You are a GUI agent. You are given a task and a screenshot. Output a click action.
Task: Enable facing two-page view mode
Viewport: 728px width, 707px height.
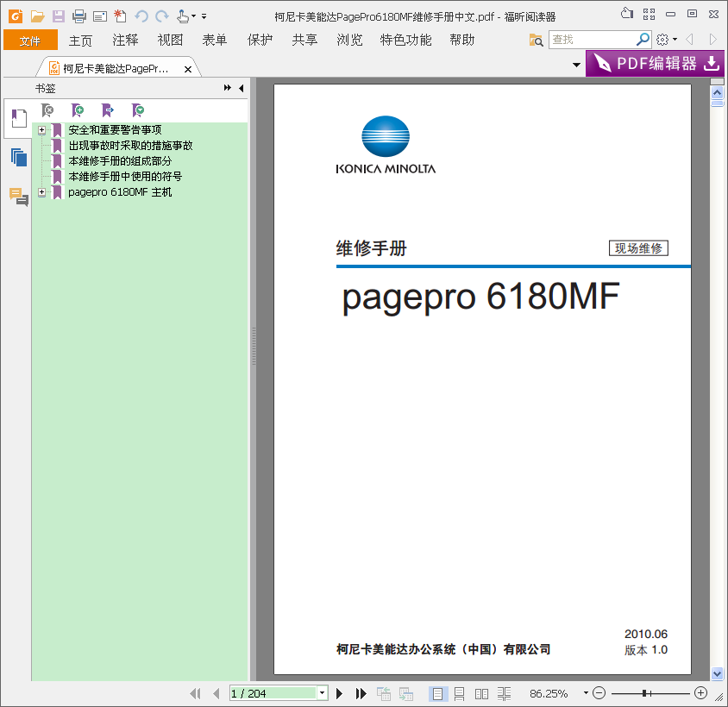tap(481, 693)
